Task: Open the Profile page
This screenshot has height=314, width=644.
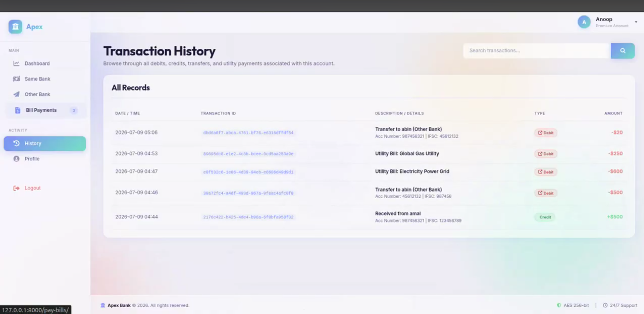Action: 45,159
